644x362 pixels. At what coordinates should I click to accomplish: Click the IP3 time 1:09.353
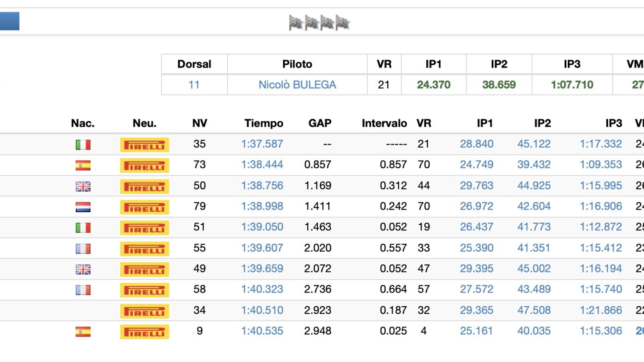(x=601, y=164)
